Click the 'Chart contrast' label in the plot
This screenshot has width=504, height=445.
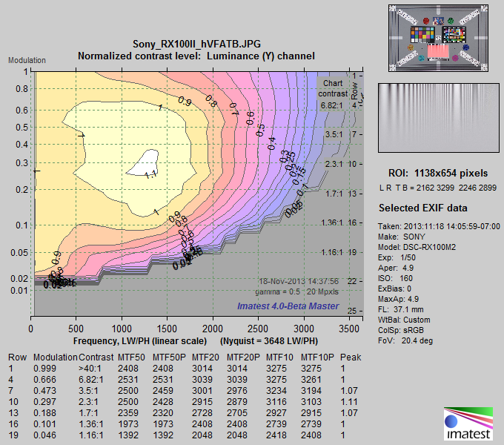point(333,88)
